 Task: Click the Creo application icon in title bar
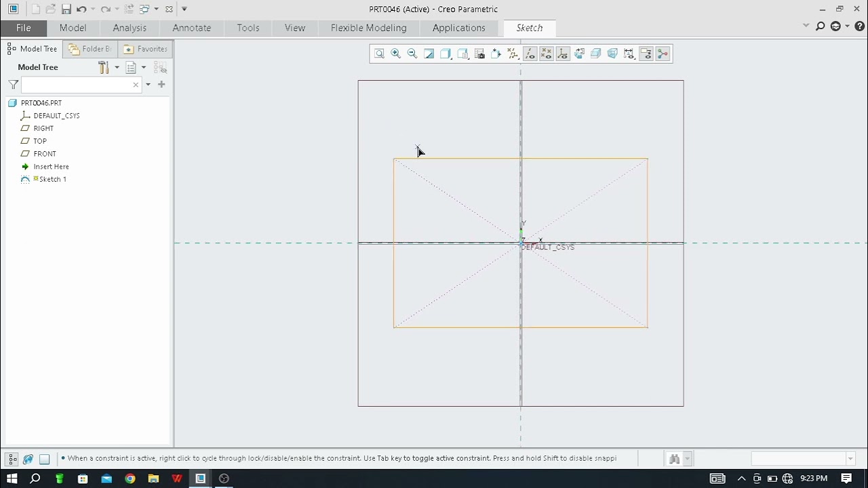click(13, 9)
